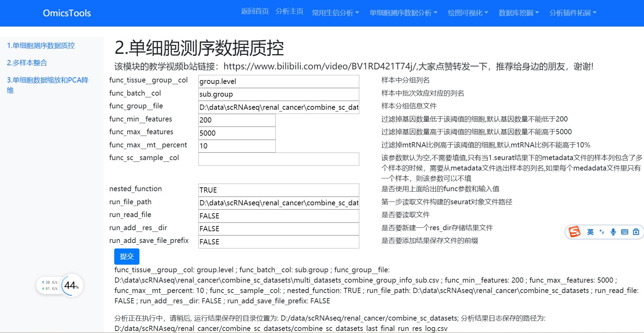
Task: Expand the 分析插件拓展 dropdown menu
Action: tap(573, 13)
